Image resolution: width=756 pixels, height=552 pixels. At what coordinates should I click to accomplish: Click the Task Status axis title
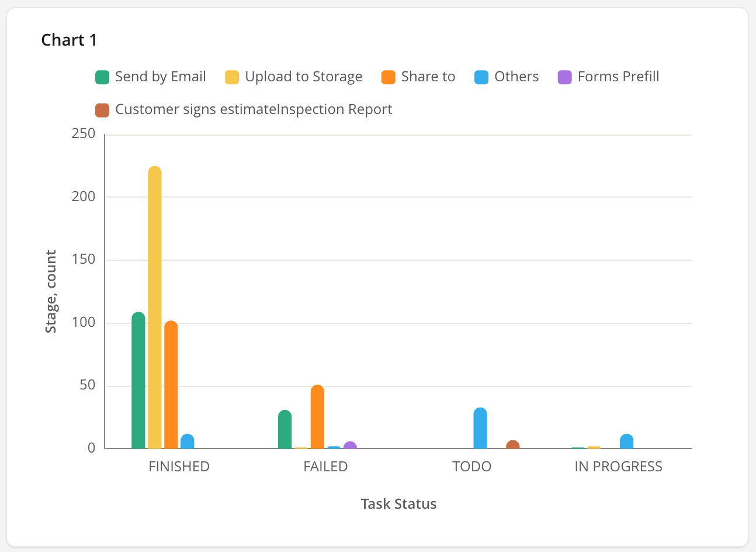click(398, 504)
